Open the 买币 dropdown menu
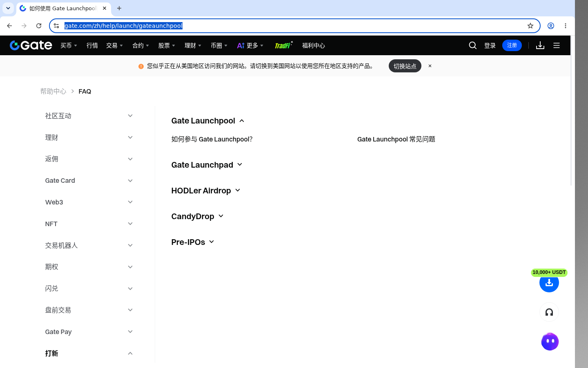 (x=69, y=45)
